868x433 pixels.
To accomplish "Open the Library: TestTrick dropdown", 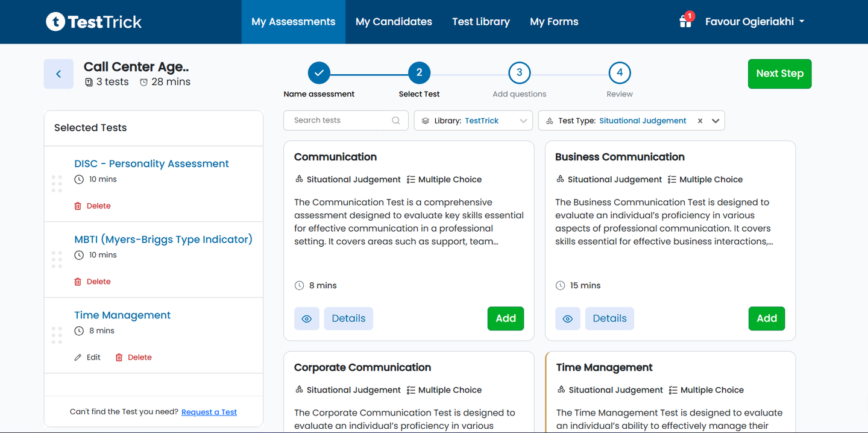I will pyautogui.click(x=473, y=121).
